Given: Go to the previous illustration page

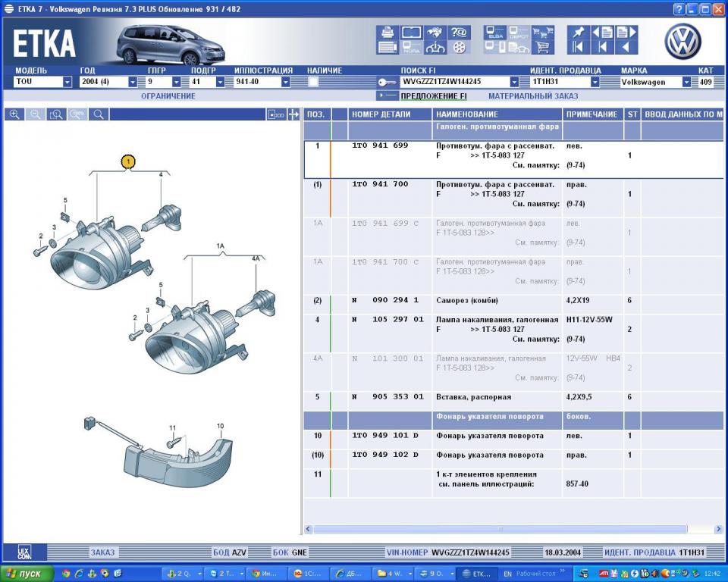Looking at the screenshot, I should pyautogui.click(x=603, y=32).
